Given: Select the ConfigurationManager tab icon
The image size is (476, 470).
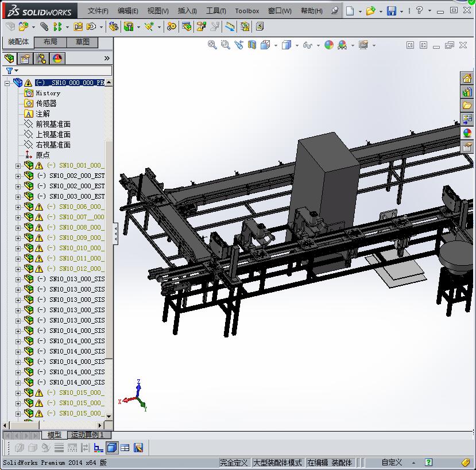Looking at the screenshot, I should click(x=41, y=59).
